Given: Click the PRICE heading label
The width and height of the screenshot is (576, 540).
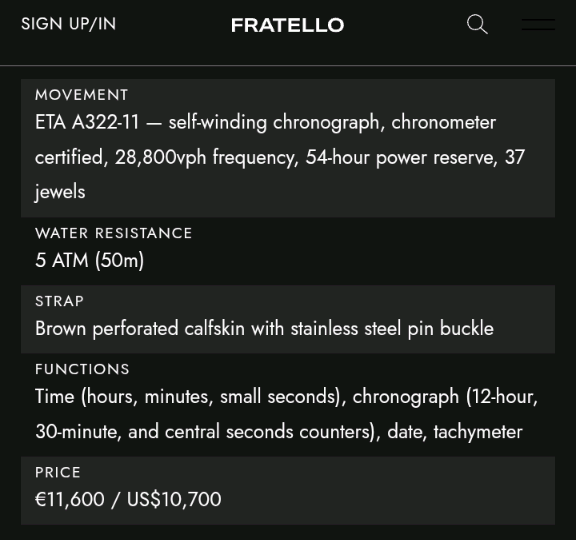Looking at the screenshot, I should click(58, 472).
